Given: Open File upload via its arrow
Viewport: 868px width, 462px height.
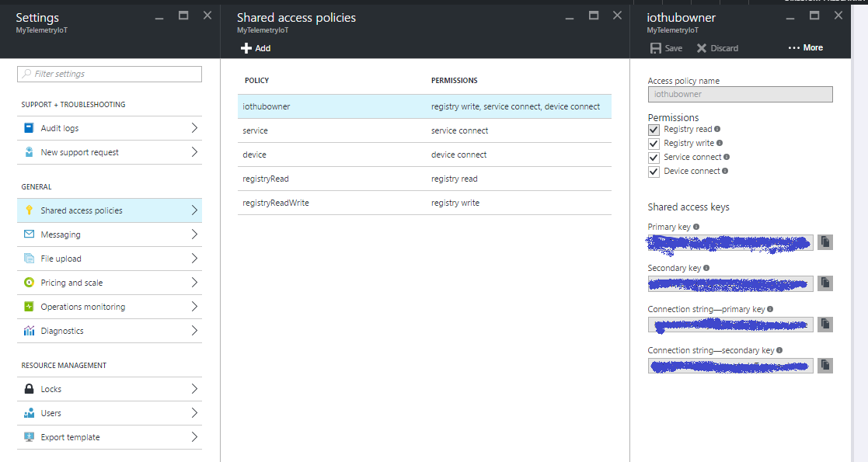Looking at the screenshot, I should pos(193,259).
